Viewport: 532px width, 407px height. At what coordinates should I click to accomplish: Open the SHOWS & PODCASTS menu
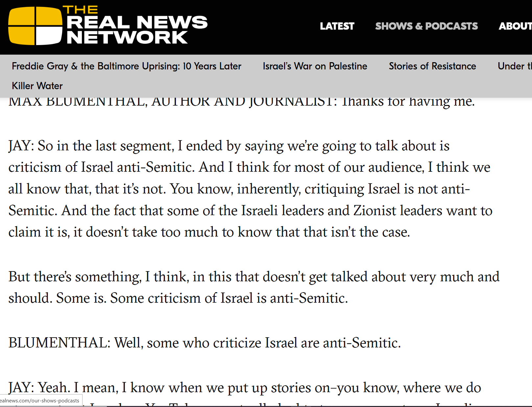[426, 26]
